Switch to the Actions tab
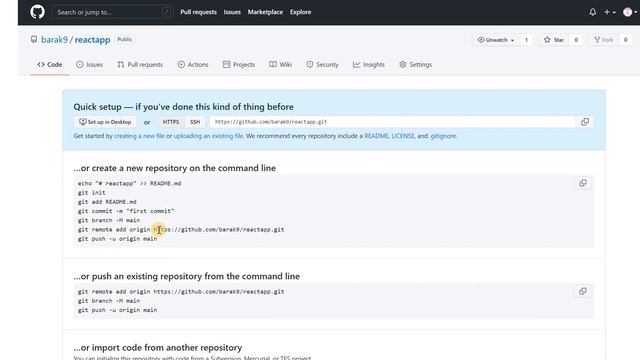Screen dimensions: 640x360 point(193,64)
